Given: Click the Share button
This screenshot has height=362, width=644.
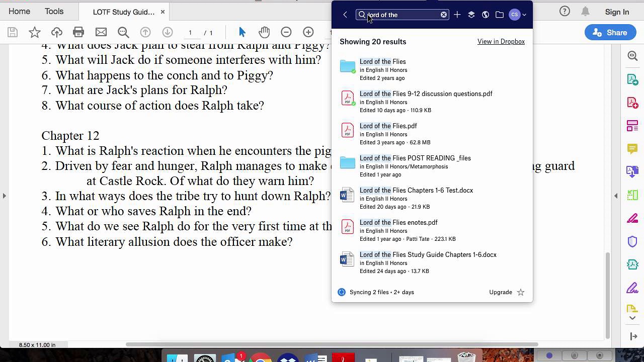Looking at the screenshot, I should point(610,33).
